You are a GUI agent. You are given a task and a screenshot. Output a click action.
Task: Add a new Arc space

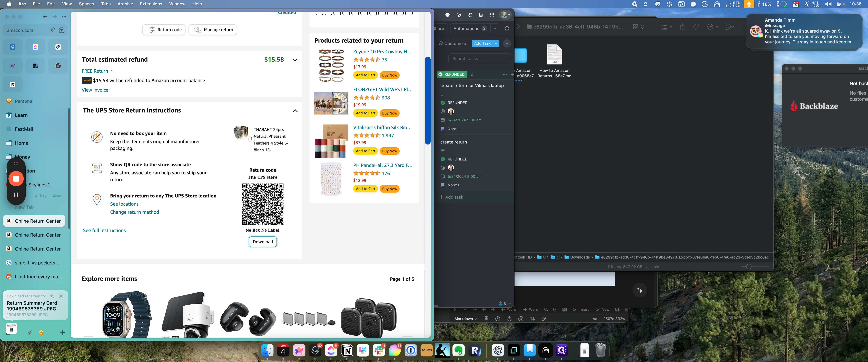click(62, 332)
